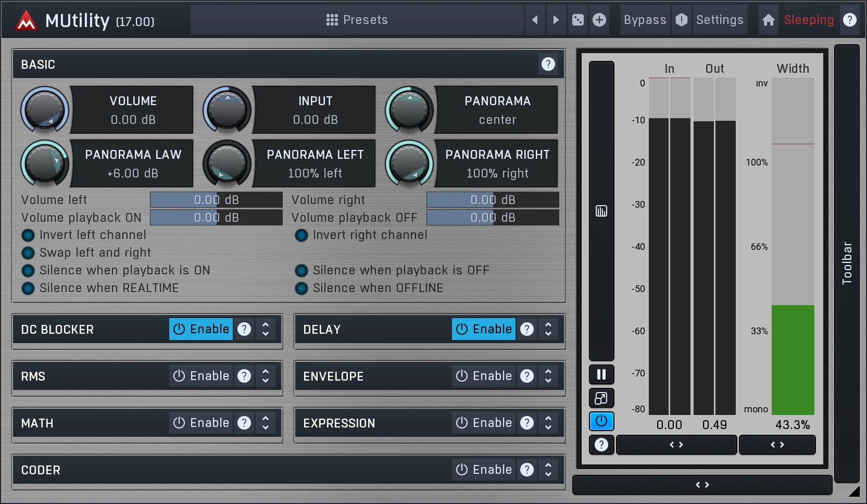Enable the RMS module
867x504 pixels.
(x=201, y=376)
